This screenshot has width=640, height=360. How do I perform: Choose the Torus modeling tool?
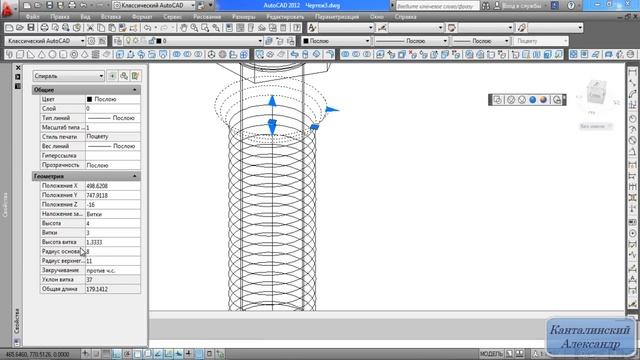(x=74, y=54)
